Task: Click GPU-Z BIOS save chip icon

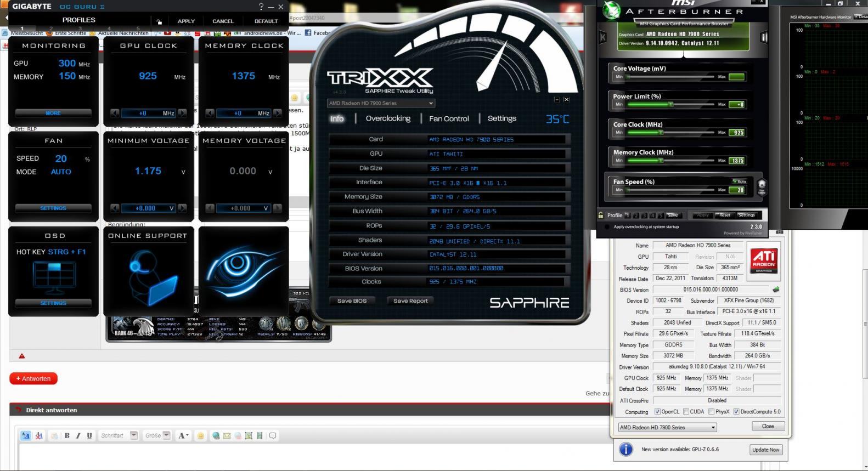Action: 776,290
